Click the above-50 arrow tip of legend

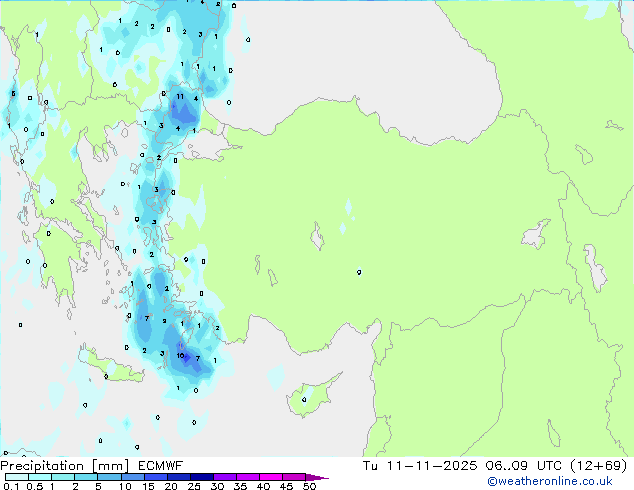click(x=317, y=477)
